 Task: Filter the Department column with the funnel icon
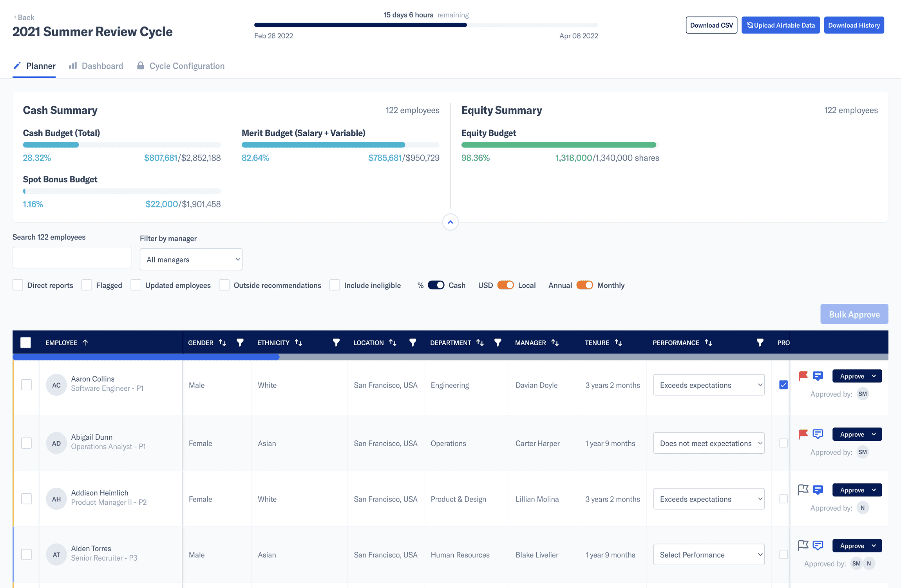(x=498, y=342)
